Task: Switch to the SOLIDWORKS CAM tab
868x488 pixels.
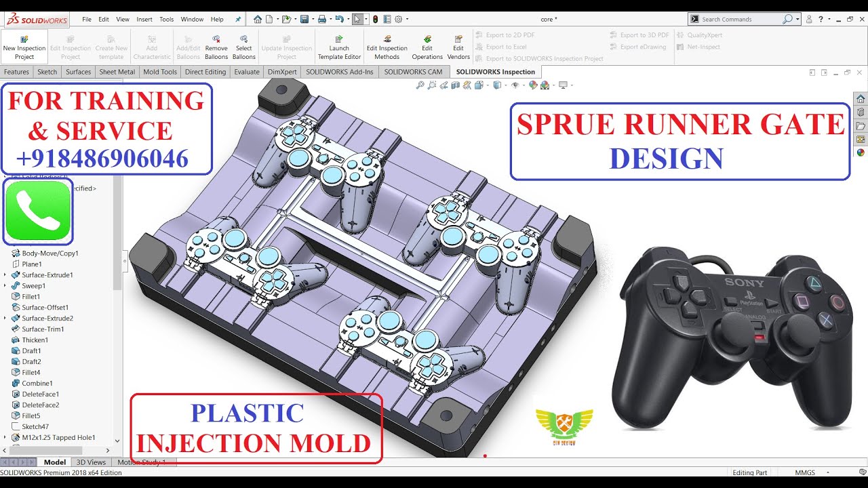Action: pos(413,72)
